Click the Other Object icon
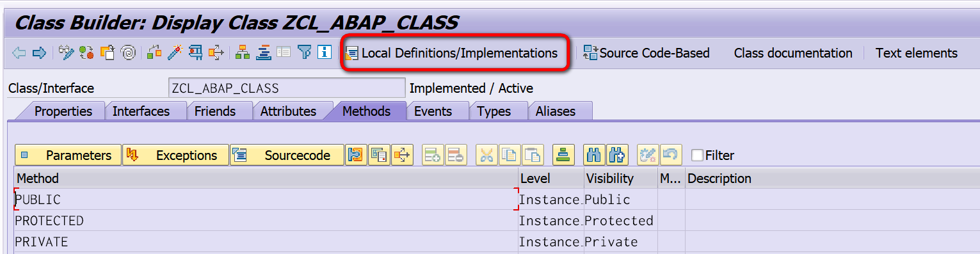 pos(108,53)
